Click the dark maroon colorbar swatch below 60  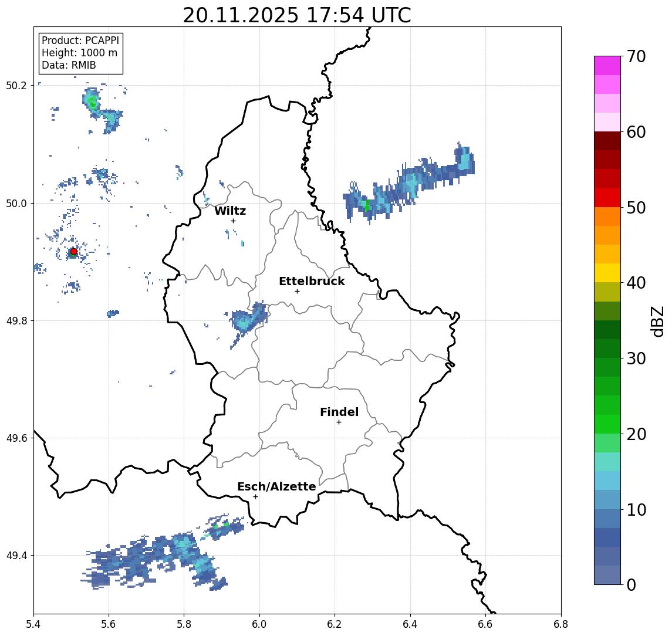607,141
